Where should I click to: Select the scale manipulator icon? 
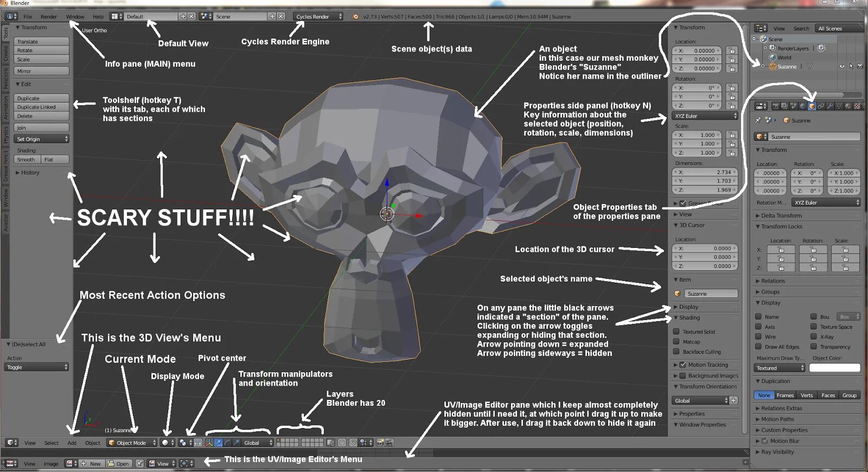(236, 443)
